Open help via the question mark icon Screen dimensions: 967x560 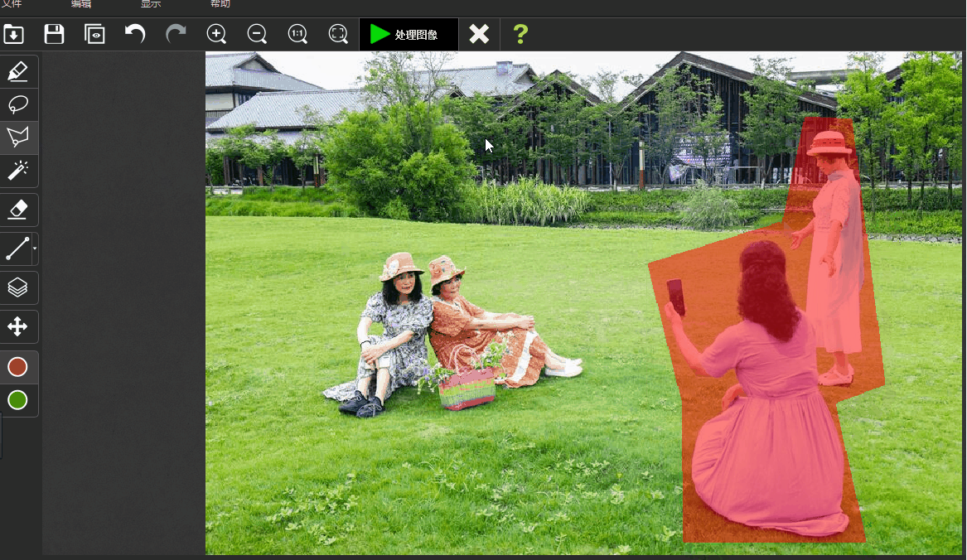click(520, 34)
